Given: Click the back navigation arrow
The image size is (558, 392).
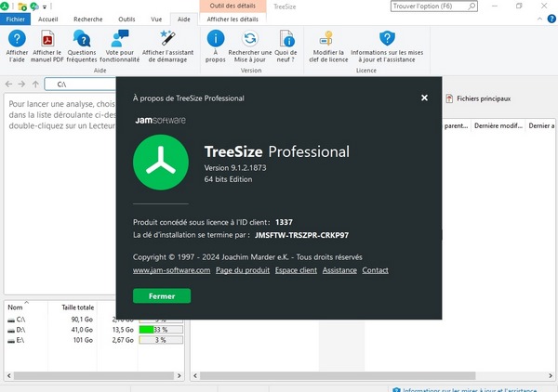Looking at the screenshot, I should pos(9,85).
